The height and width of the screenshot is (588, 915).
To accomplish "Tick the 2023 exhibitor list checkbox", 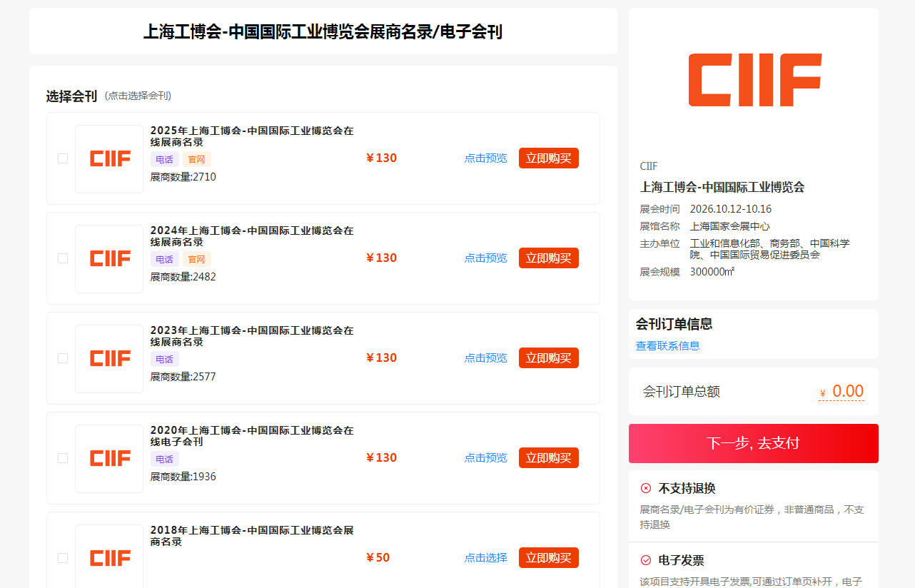I will (63, 358).
